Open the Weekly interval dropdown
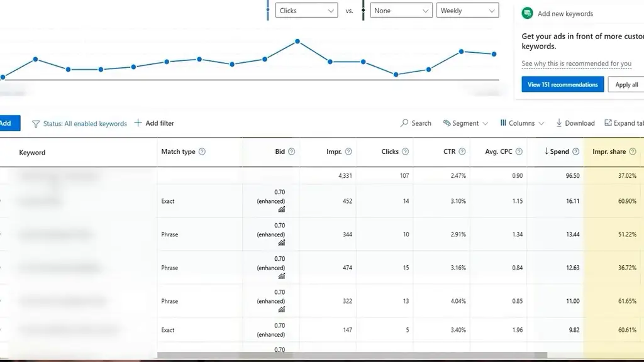This screenshot has width=644, height=362. (x=467, y=11)
